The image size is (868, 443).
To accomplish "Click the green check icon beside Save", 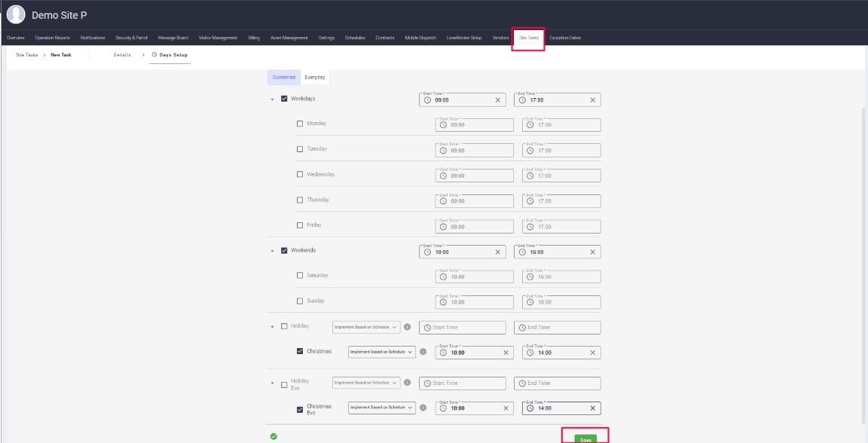I will 274,436.
